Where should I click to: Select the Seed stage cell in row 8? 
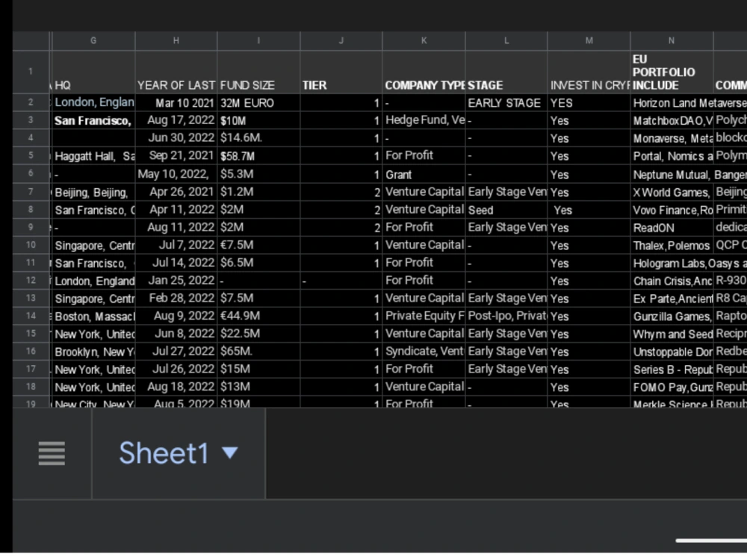click(506, 210)
